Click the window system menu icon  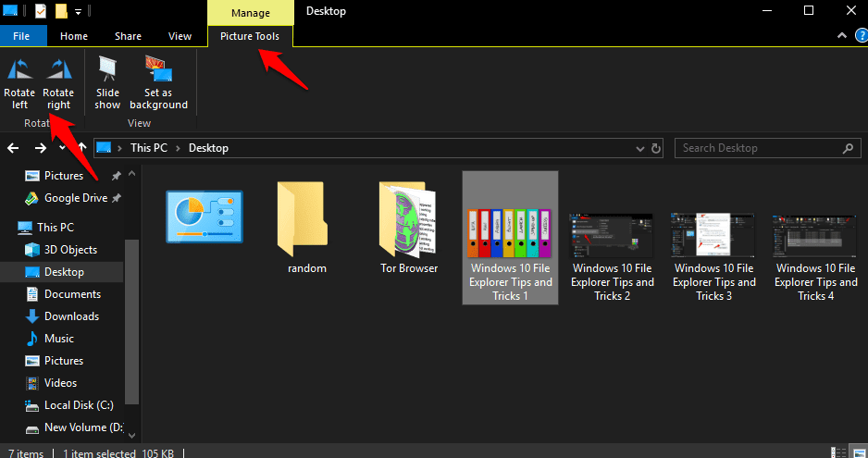[10, 10]
